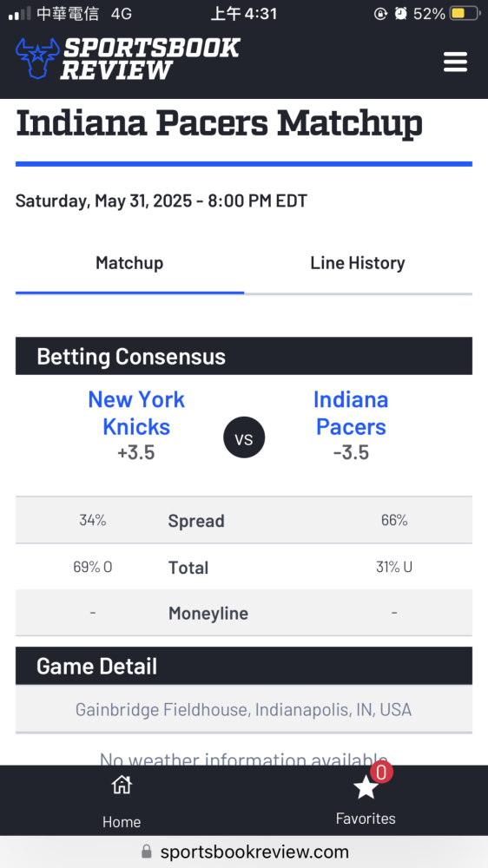This screenshot has height=868, width=488.
Task: Tap the sportsbookreview.com address bar
Action: (244, 852)
